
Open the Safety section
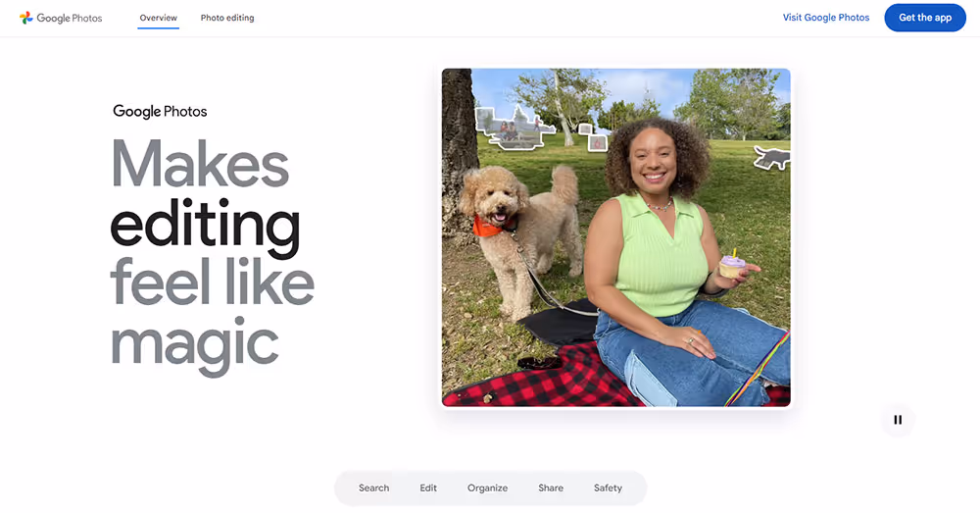(608, 487)
